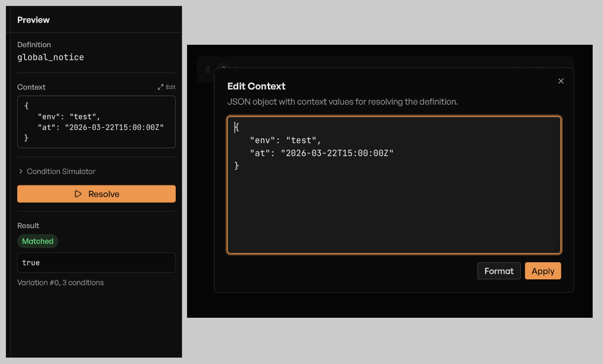The height and width of the screenshot is (364, 603).
Task: Place the cursor in the empty JSON editor area
Action: pyautogui.click(x=394, y=212)
